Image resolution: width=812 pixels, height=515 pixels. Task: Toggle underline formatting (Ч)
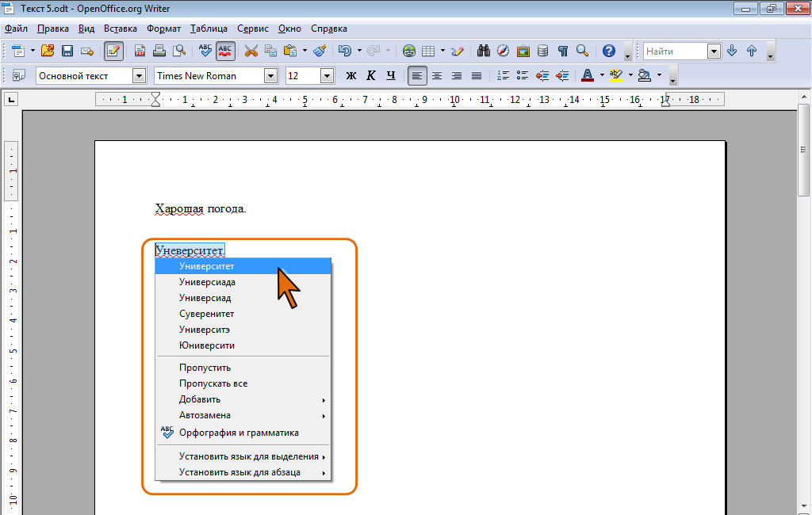pos(391,75)
